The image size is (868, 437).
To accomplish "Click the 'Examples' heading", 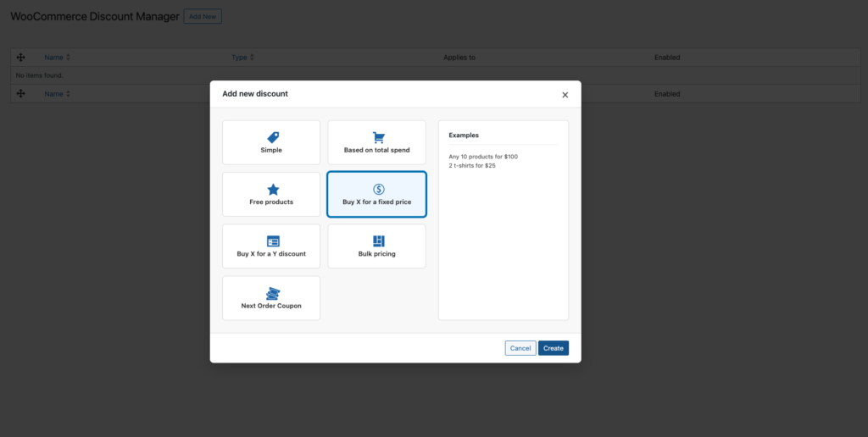I will pyautogui.click(x=464, y=135).
